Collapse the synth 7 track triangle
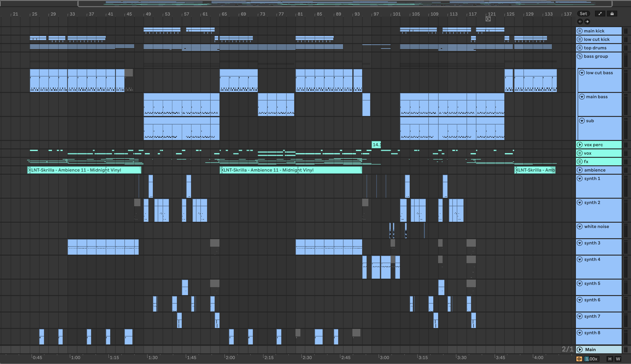The image size is (631, 364). pos(580,316)
